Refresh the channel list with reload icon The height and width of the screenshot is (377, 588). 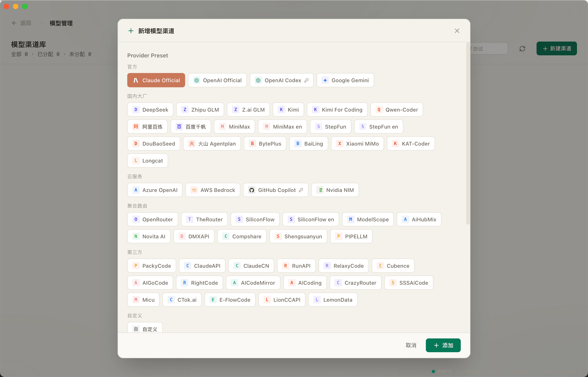[x=522, y=48]
